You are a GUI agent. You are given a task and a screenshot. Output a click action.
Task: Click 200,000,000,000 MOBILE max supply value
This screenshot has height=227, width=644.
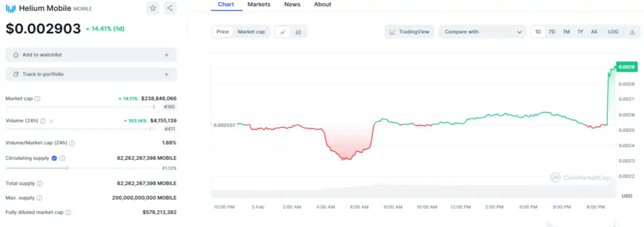(x=144, y=198)
